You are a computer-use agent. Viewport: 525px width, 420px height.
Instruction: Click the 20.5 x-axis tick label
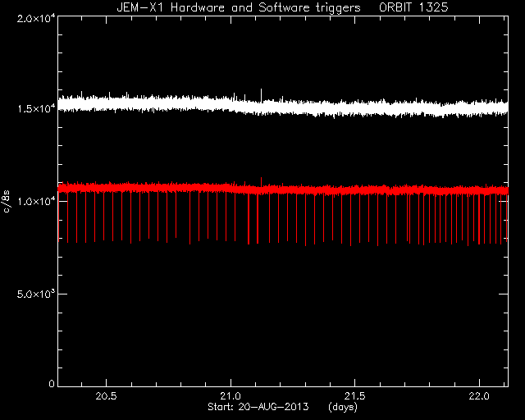[106, 396]
